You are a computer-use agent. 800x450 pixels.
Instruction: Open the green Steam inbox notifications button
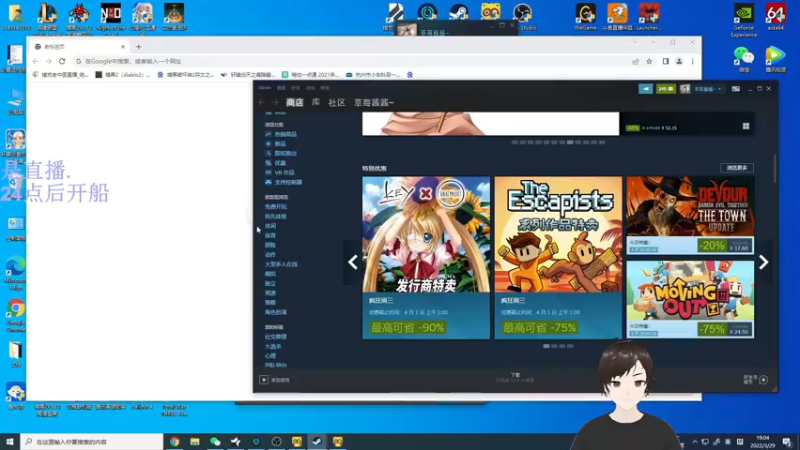click(666, 89)
